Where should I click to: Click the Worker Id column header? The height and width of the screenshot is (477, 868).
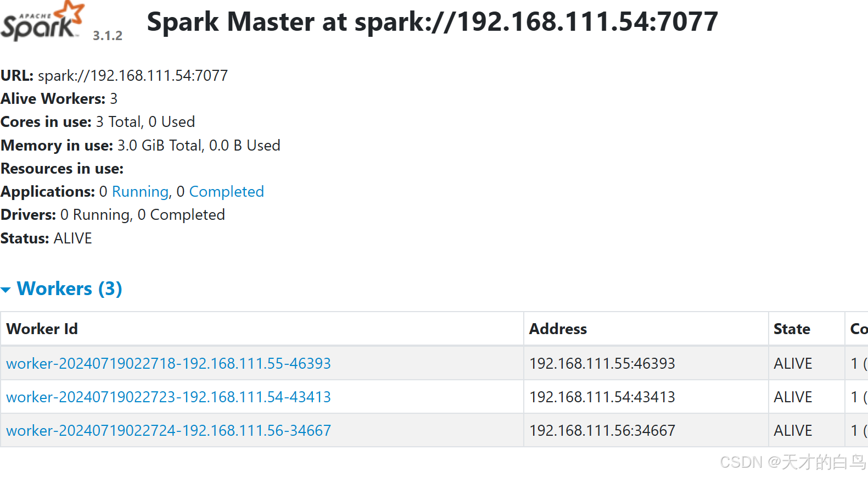(x=42, y=329)
